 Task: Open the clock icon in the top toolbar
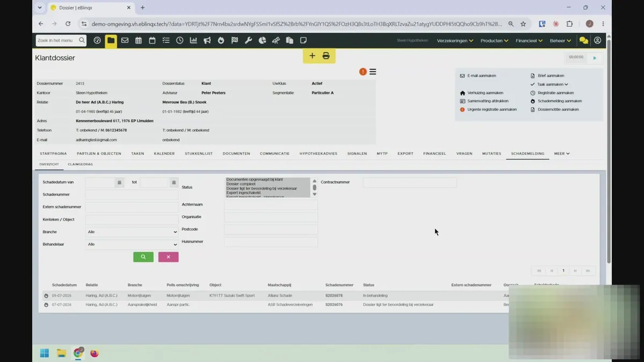(x=180, y=40)
